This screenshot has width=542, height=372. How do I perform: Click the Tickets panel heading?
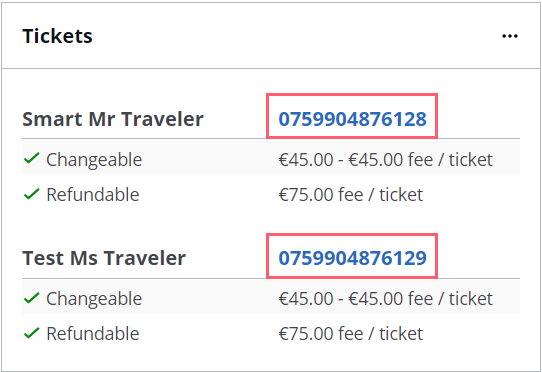57,36
